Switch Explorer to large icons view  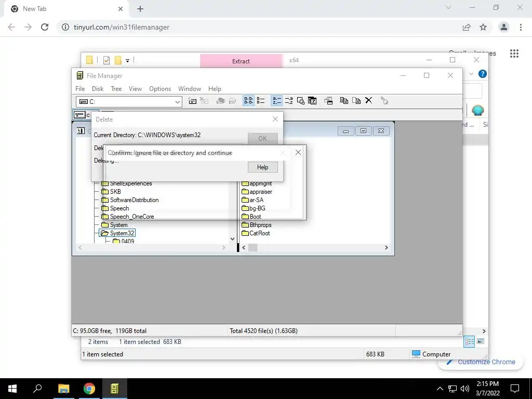(x=481, y=341)
